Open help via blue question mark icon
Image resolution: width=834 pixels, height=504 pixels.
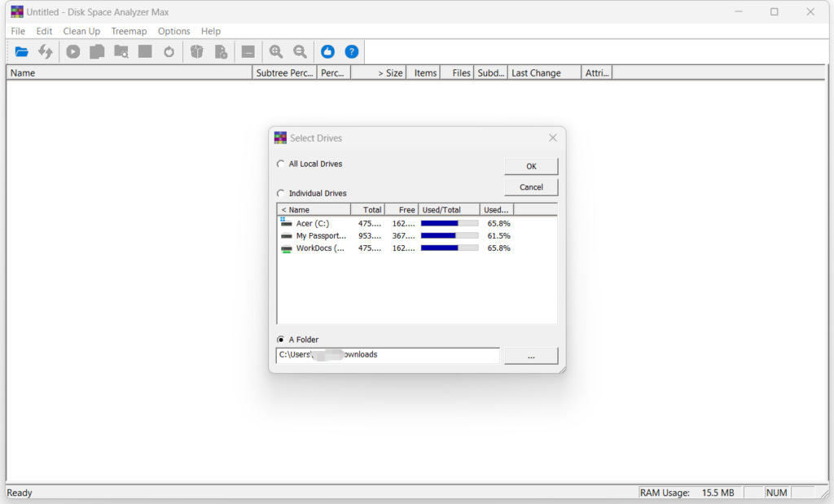(352, 52)
